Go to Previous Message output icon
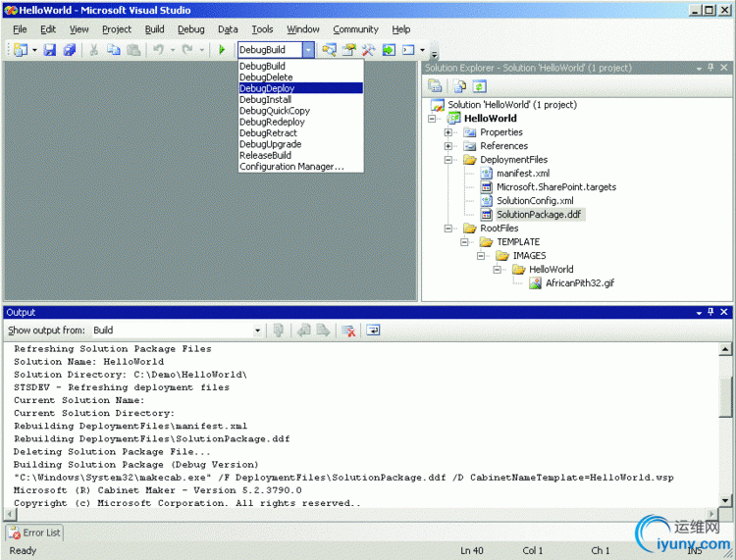This screenshot has height=560, width=736. (x=303, y=331)
